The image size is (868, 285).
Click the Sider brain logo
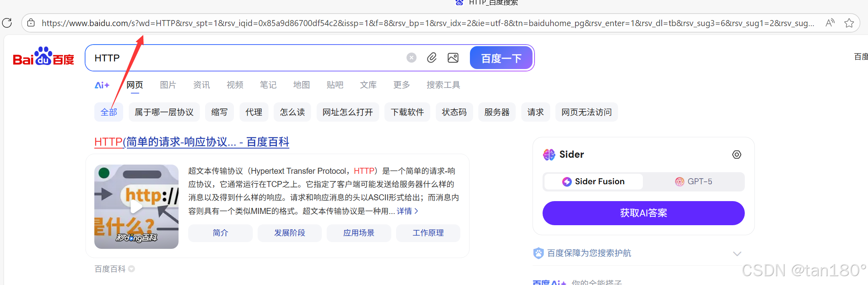coord(549,155)
